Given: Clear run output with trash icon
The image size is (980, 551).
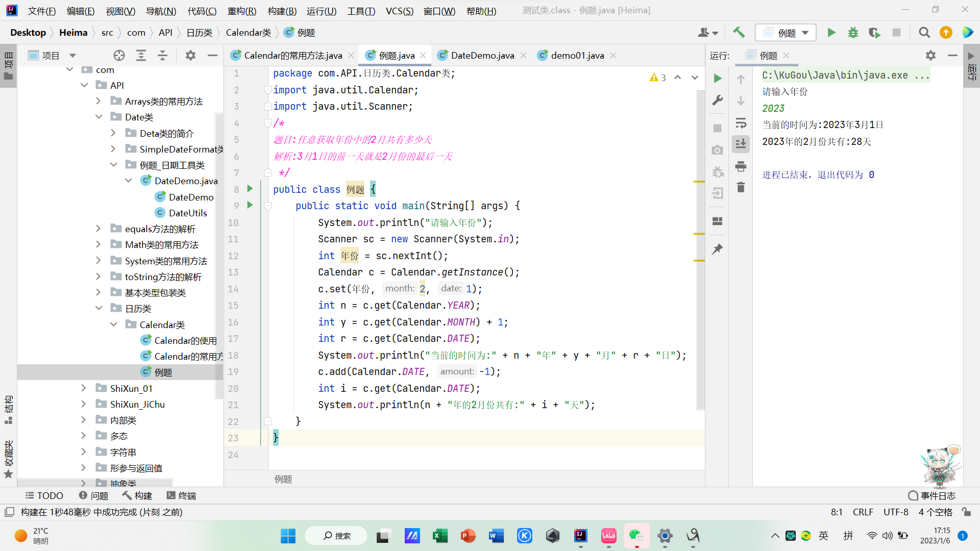Looking at the screenshot, I should point(741,187).
